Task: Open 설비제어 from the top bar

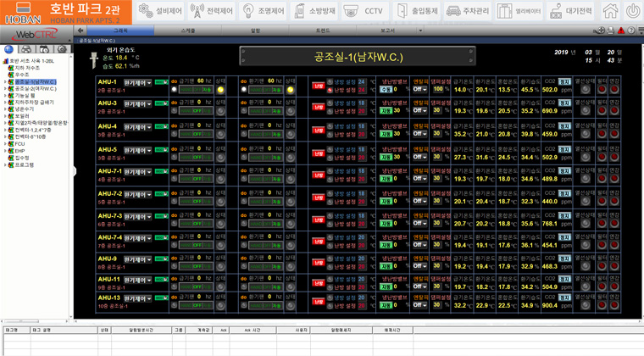Action: [160, 11]
